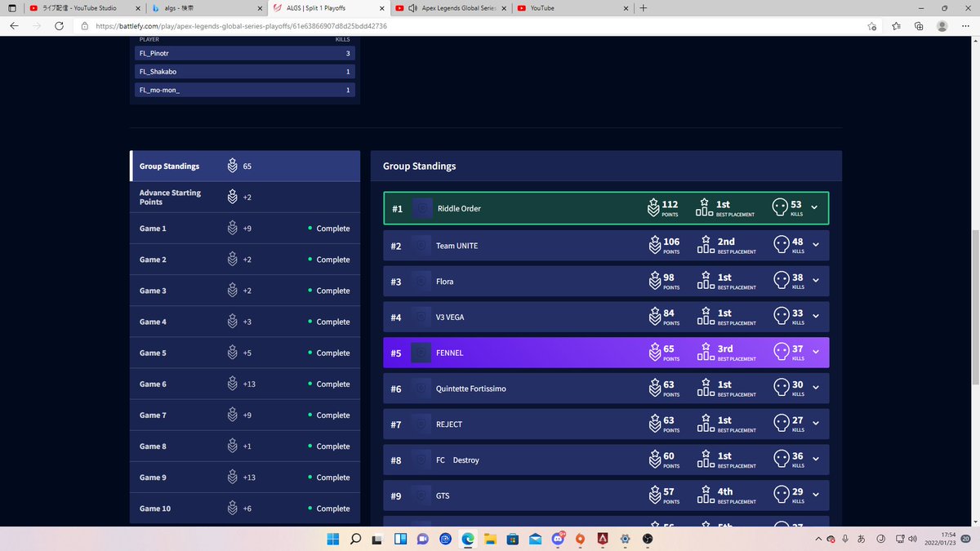980x551 pixels.
Task: Open Game 3 results
Action: [245, 291]
